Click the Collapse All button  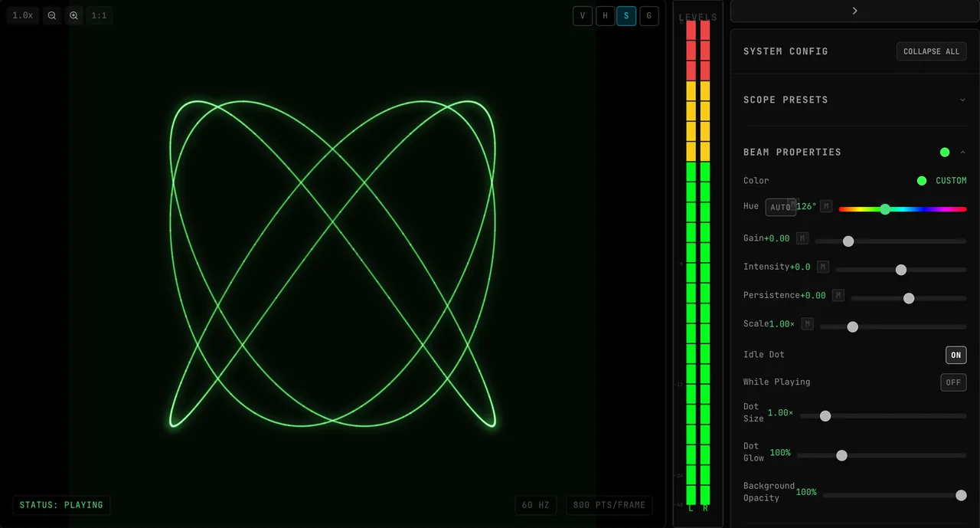coord(931,51)
